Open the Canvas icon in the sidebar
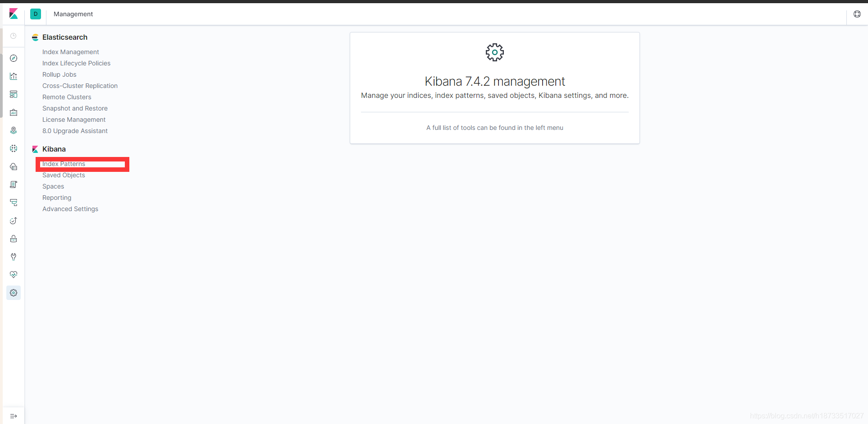The height and width of the screenshot is (424, 868). click(x=14, y=112)
